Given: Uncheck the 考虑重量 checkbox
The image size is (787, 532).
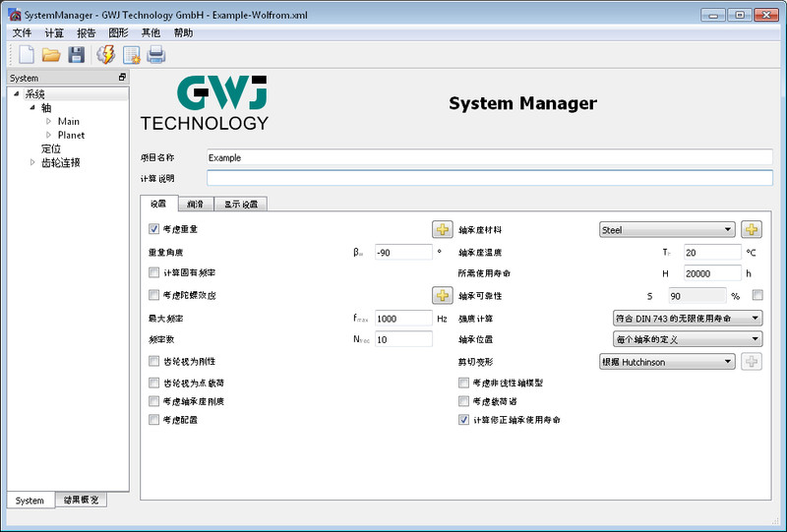Looking at the screenshot, I should 153,229.
